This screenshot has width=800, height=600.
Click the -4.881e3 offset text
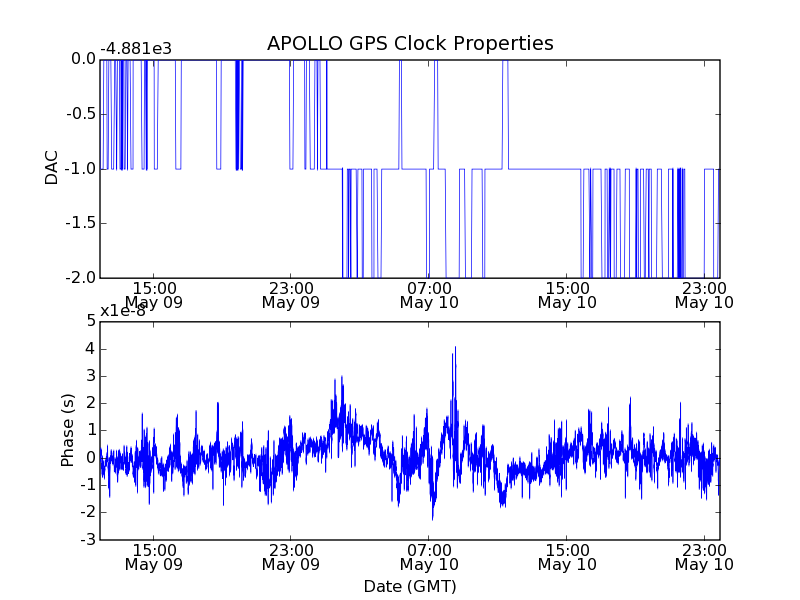point(136,49)
